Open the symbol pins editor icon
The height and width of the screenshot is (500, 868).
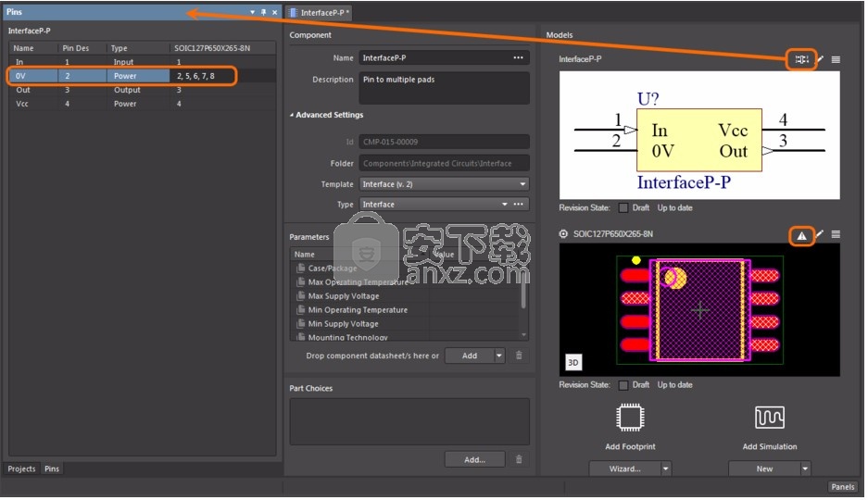pos(801,59)
